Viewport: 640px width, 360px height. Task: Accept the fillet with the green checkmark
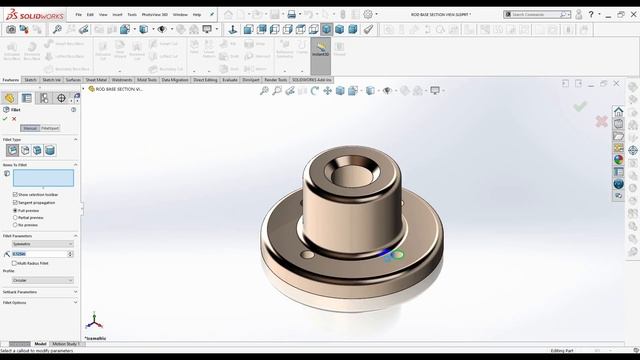(x=5, y=119)
